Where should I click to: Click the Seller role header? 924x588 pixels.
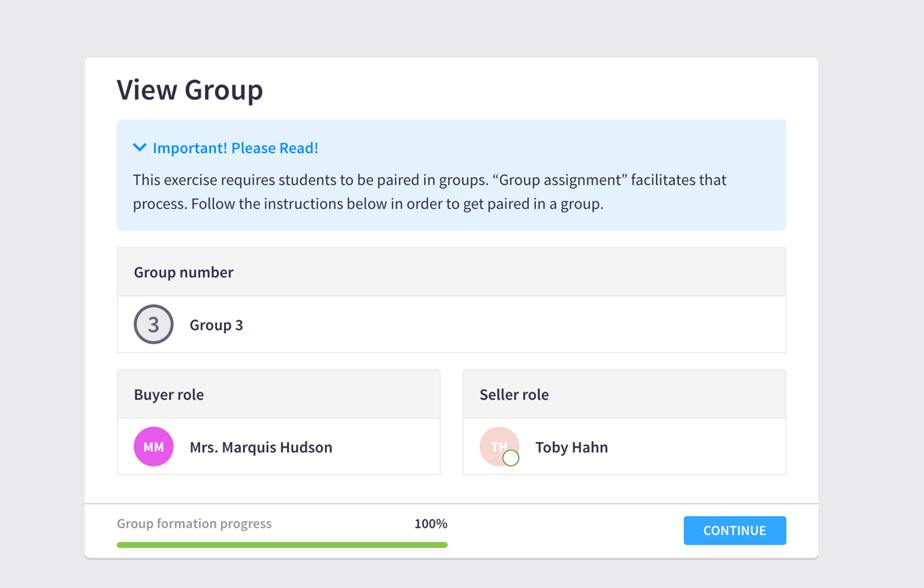(x=514, y=395)
